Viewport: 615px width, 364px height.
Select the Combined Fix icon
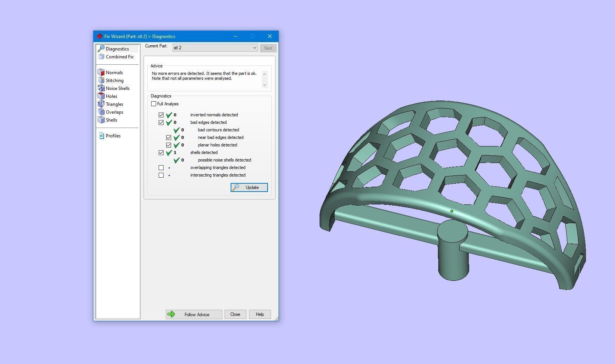tap(101, 57)
